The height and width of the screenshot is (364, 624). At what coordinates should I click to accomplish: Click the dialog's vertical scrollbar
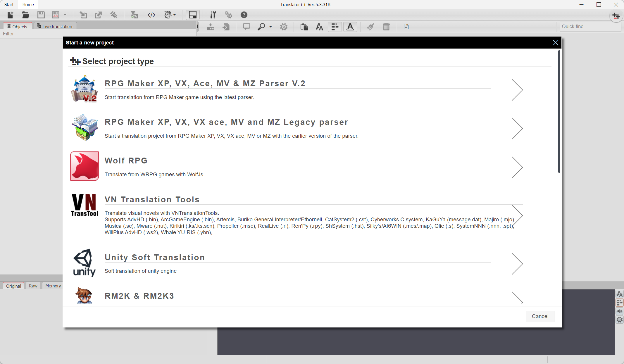click(x=559, y=111)
